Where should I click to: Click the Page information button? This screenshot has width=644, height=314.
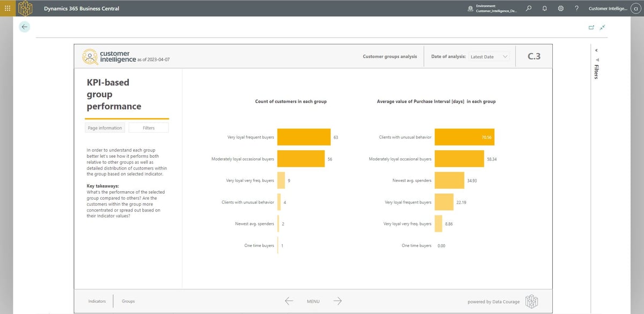[105, 128]
